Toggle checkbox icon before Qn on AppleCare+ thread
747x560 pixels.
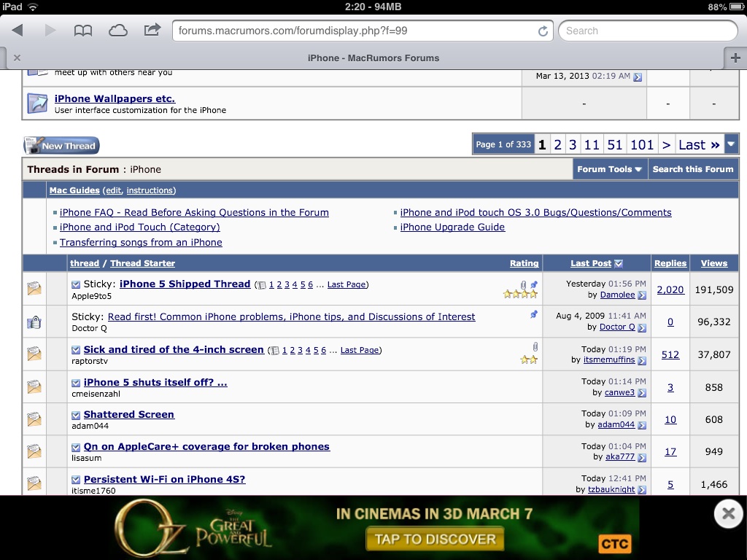pos(76,447)
